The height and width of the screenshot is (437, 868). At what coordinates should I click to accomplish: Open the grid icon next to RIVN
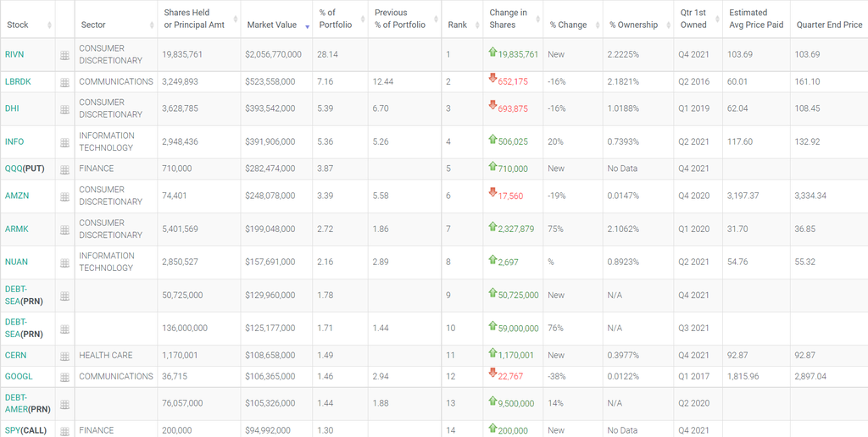tap(64, 55)
